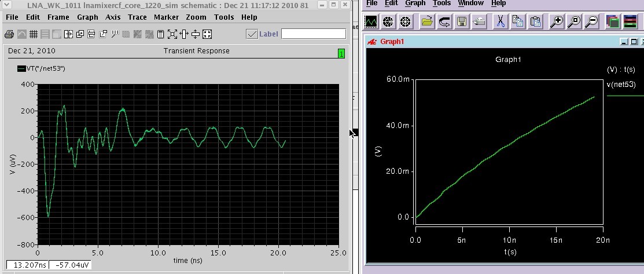Click the scissors cut icon

(501, 21)
